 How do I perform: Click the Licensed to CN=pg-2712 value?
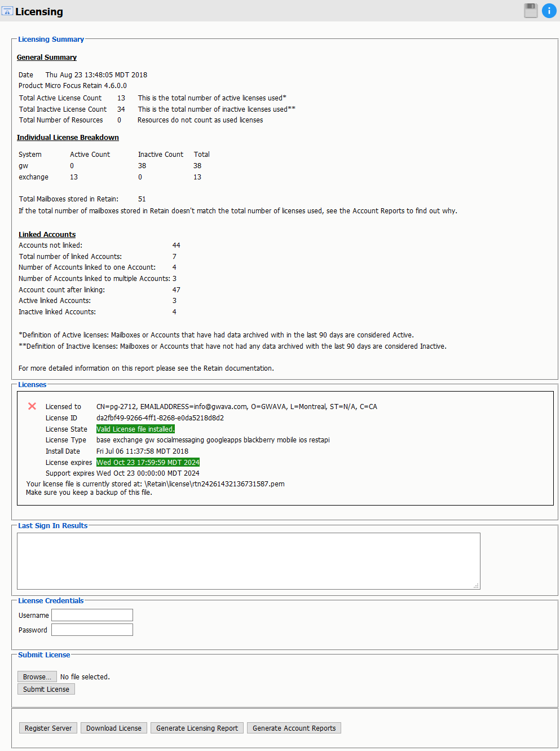coord(237,407)
